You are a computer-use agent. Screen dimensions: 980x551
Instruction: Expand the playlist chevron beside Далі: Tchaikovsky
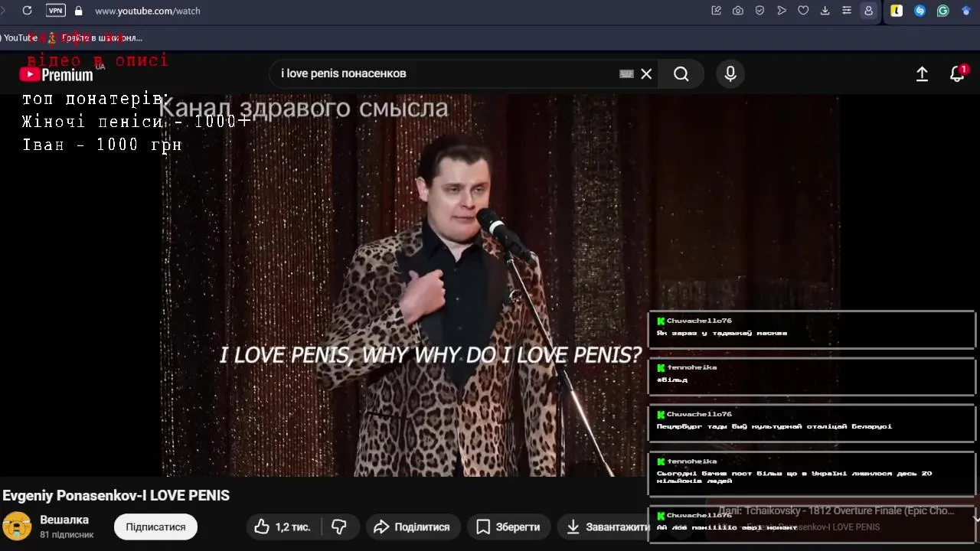click(975, 518)
